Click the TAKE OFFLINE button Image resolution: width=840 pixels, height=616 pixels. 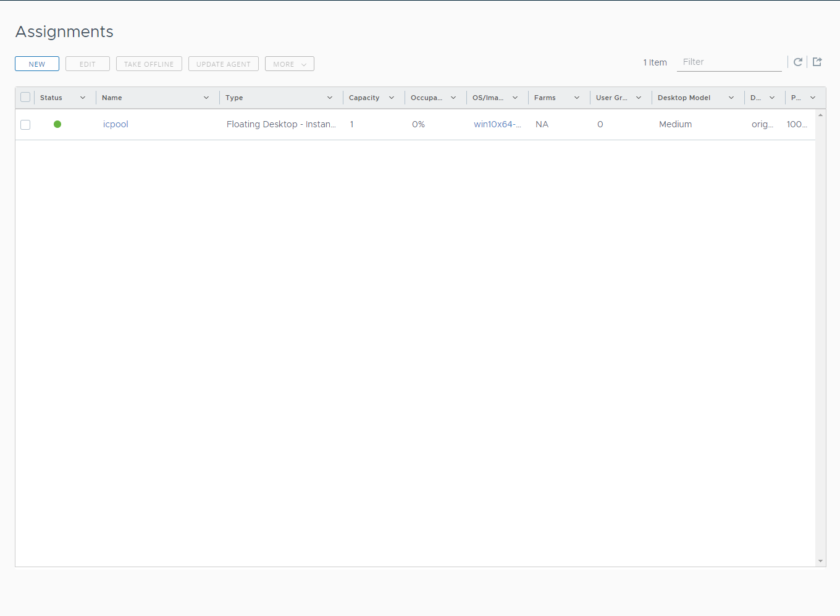click(x=149, y=64)
